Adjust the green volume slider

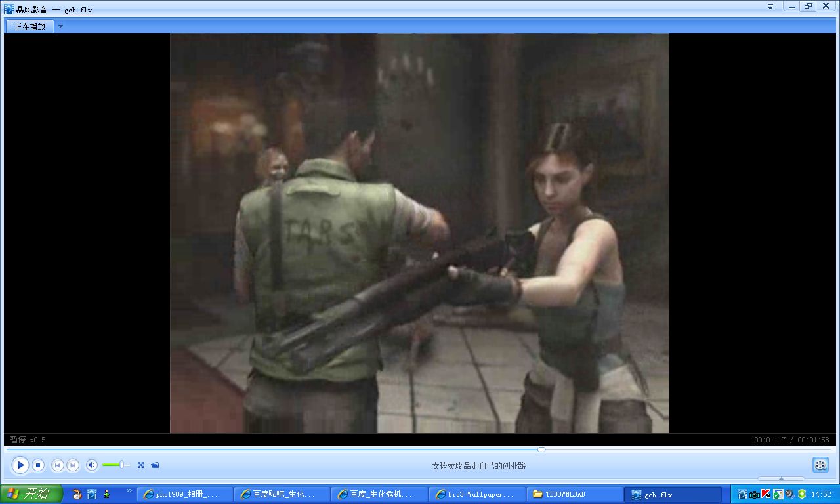[x=116, y=465]
